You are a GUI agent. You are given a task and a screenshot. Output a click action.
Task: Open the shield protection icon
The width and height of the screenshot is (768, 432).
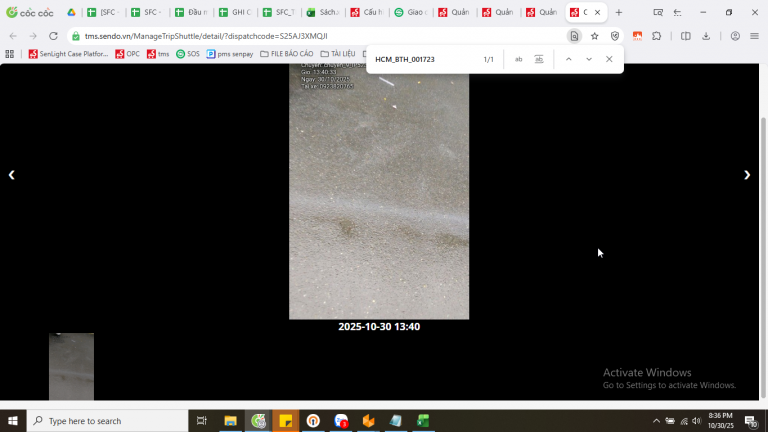[615, 36]
